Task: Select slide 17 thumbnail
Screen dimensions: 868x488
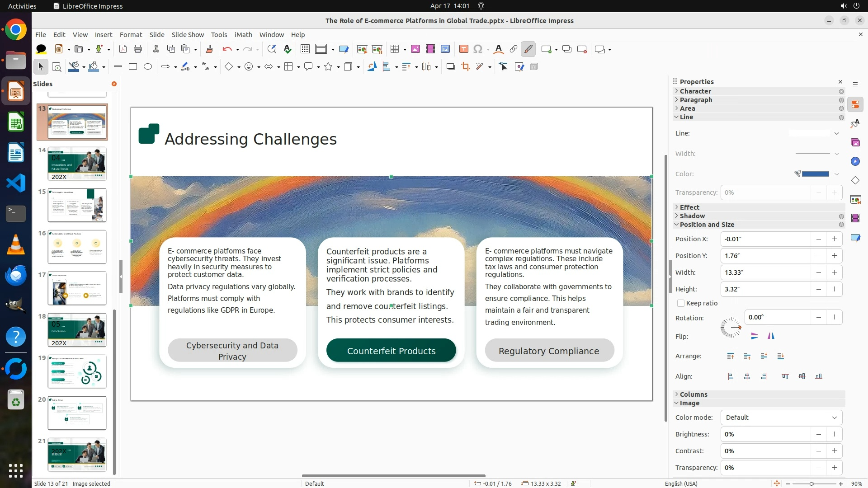Action: tap(77, 288)
